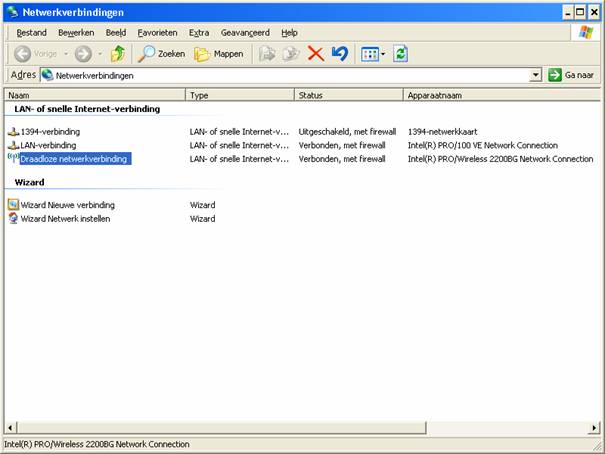The width and height of the screenshot is (605, 454).
Task: Open the Weergave views dropdown button
Action: point(372,54)
